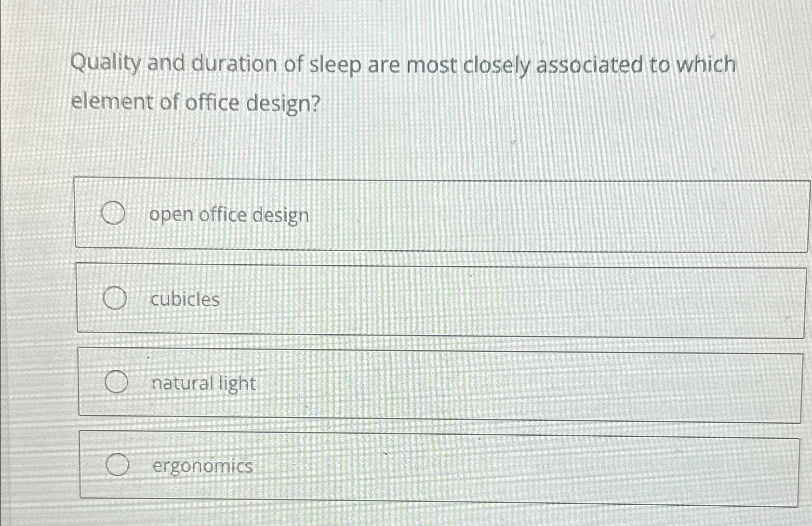
Task: Click the question text about sleep quality
Action: [404, 82]
